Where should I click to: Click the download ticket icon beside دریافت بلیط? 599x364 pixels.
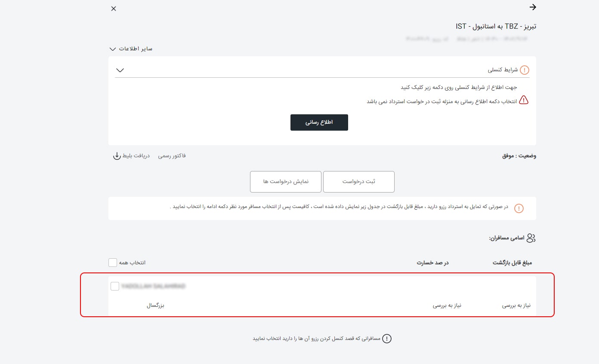pyautogui.click(x=117, y=156)
